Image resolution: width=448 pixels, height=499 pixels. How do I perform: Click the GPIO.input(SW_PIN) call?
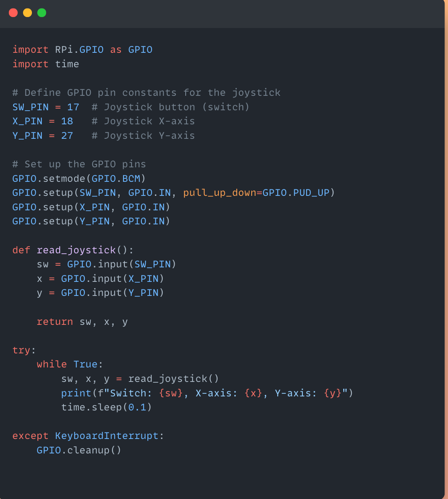click(x=121, y=264)
